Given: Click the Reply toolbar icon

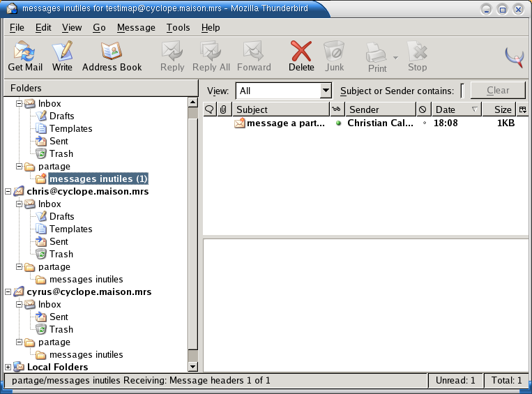Looking at the screenshot, I should pos(172,56).
